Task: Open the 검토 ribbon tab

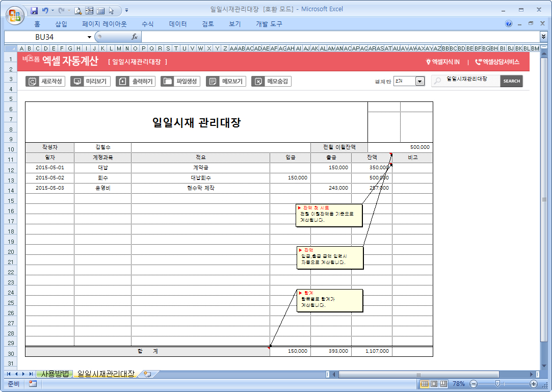Action: (x=208, y=24)
